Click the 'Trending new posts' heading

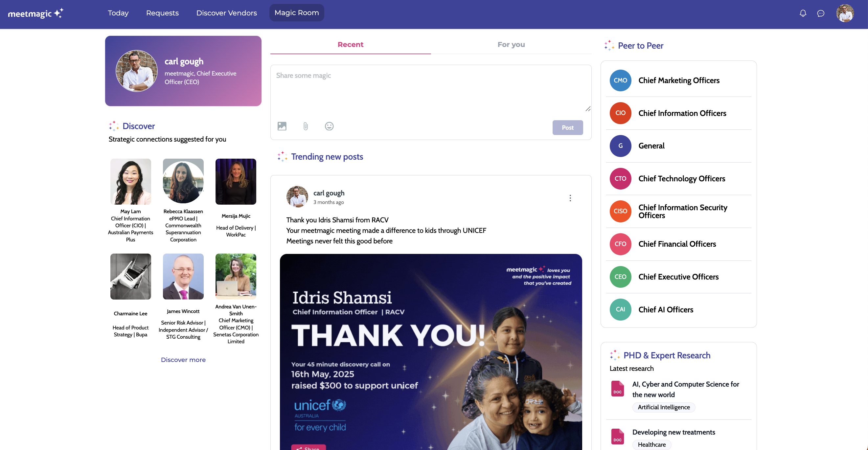pyautogui.click(x=327, y=157)
